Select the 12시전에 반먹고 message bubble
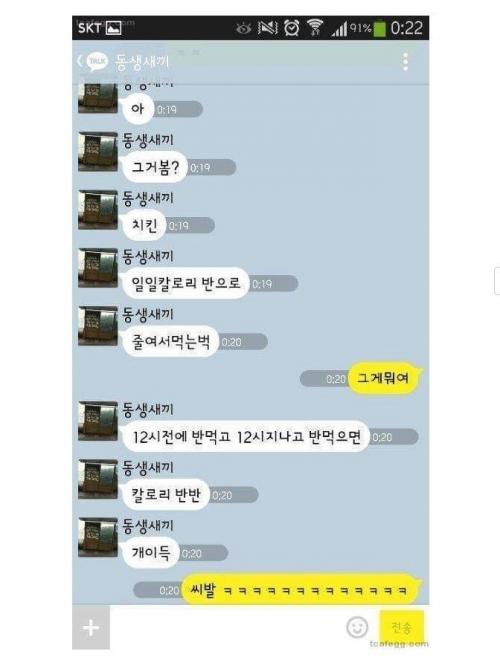Image resolution: width=500 pixels, height=660 pixels. [247, 436]
